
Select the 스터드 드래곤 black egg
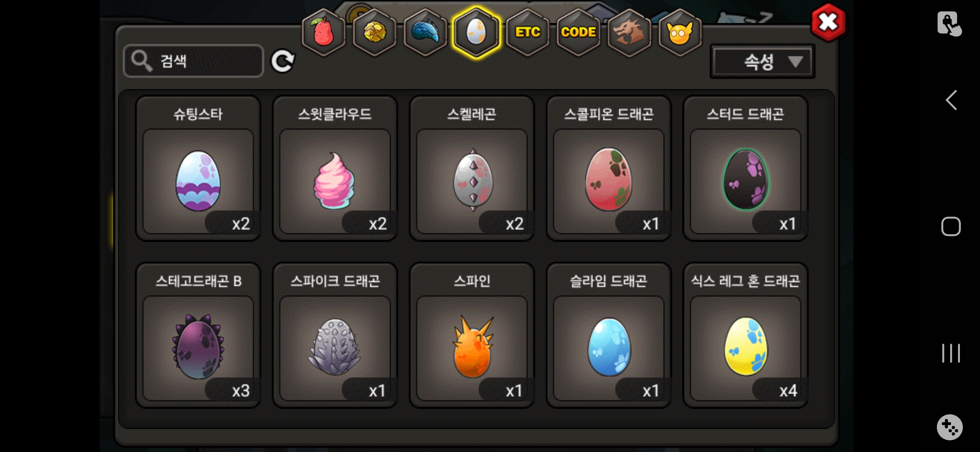[x=745, y=168]
